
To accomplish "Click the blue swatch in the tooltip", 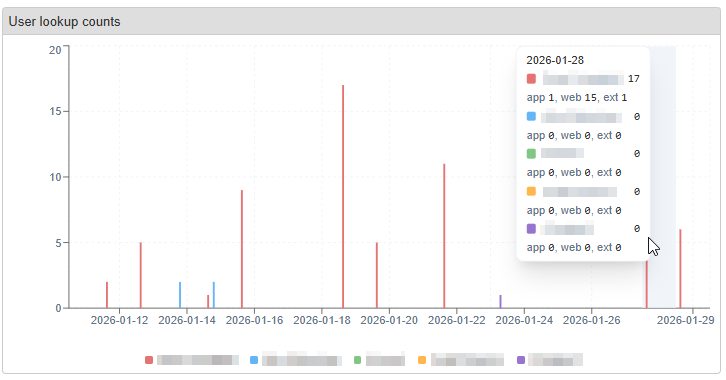I will [531, 116].
